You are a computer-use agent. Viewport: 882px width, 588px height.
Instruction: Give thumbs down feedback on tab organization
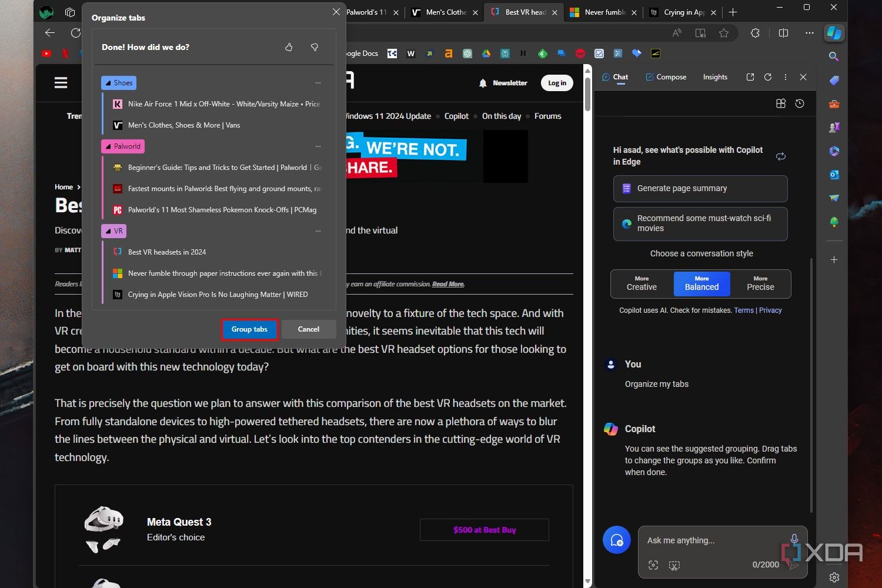[x=315, y=47]
